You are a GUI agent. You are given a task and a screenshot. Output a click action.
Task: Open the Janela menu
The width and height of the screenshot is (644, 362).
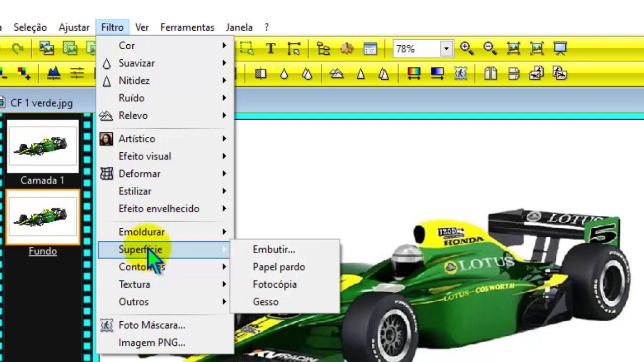[239, 28]
